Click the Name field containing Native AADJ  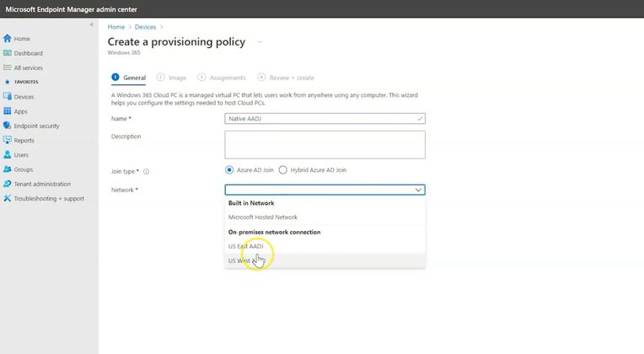(325, 119)
